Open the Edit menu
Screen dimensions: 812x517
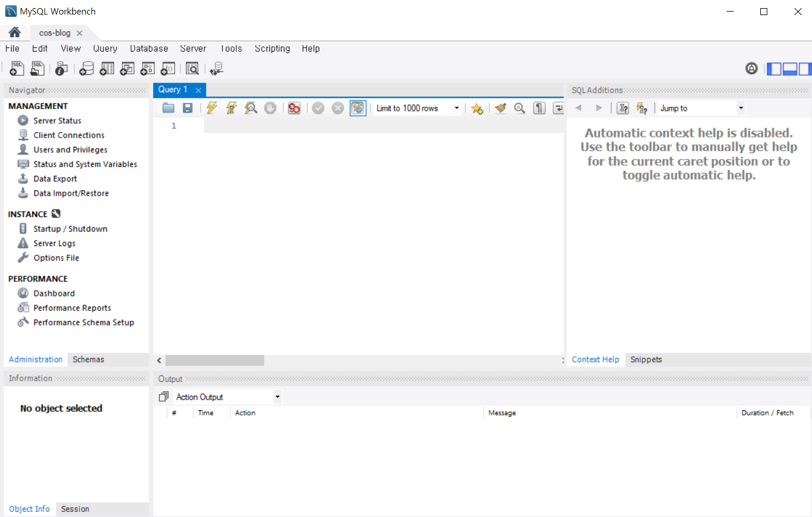point(40,49)
